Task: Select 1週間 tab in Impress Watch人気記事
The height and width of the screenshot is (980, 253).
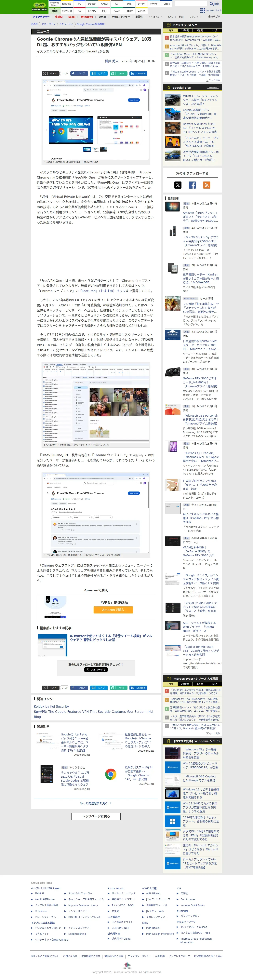Action: [200, 684]
